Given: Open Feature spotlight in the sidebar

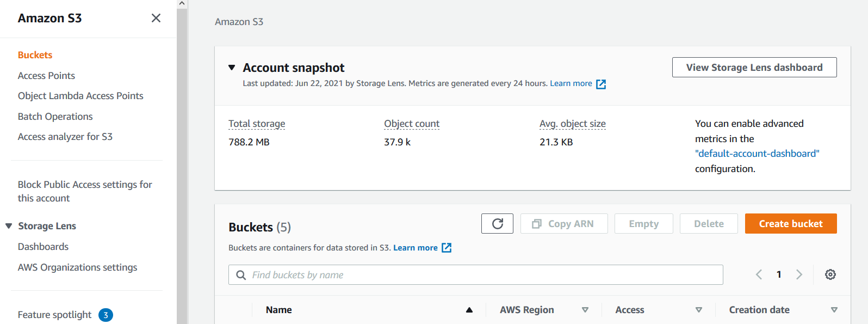Looking at the screenshot, I should click(x=54, y=315).
